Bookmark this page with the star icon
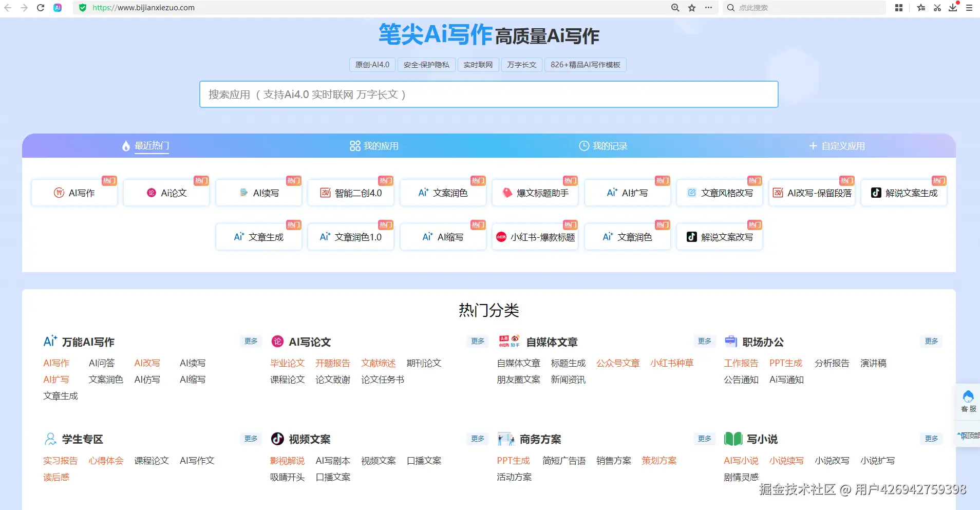The width and height of the screenshot is (980, 510). (x=692, y=8)
